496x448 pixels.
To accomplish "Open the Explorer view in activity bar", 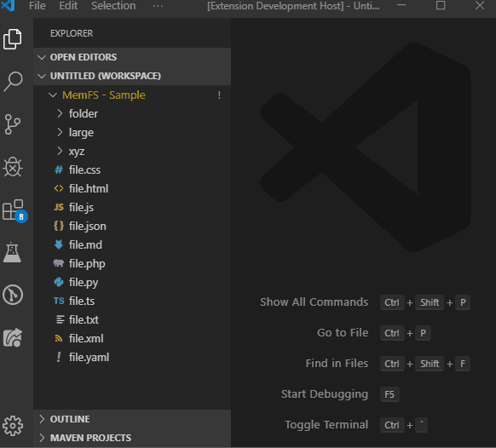I will (x=13, y=39).
